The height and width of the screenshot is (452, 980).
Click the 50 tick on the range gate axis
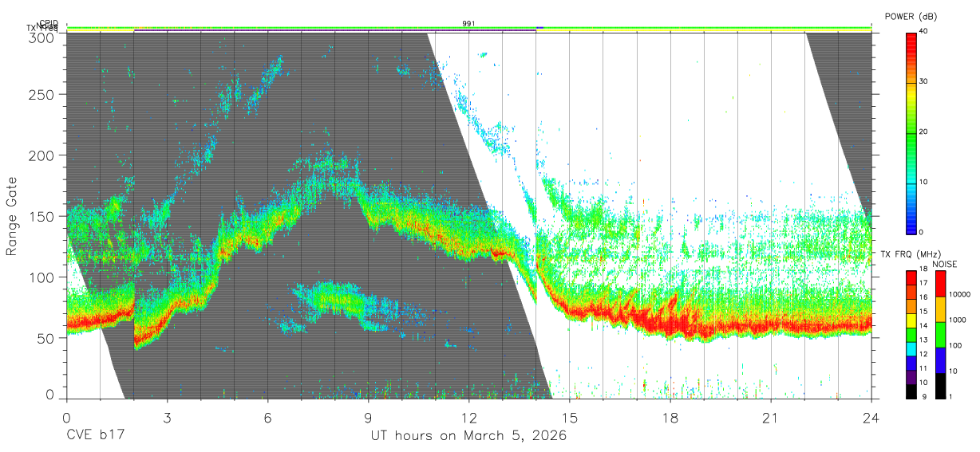tap(47, 337)
